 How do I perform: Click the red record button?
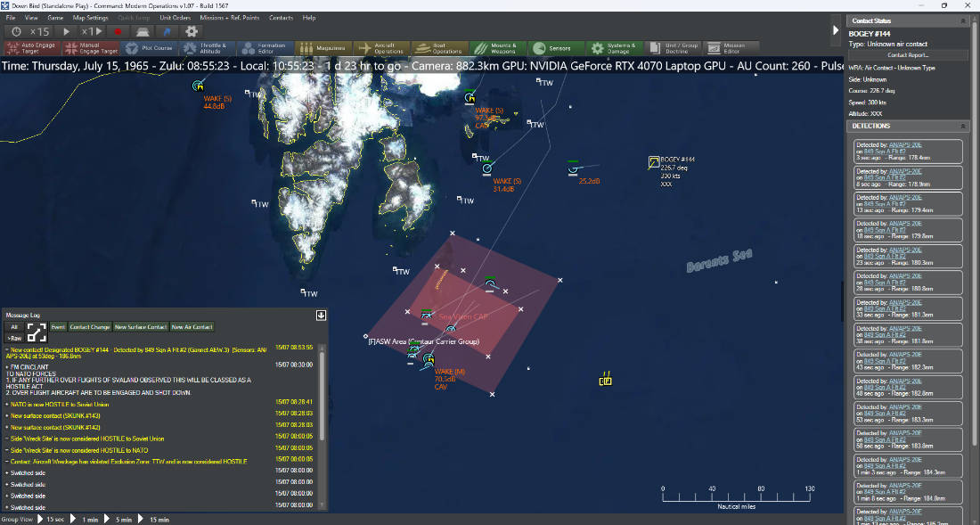pos(118,31)
